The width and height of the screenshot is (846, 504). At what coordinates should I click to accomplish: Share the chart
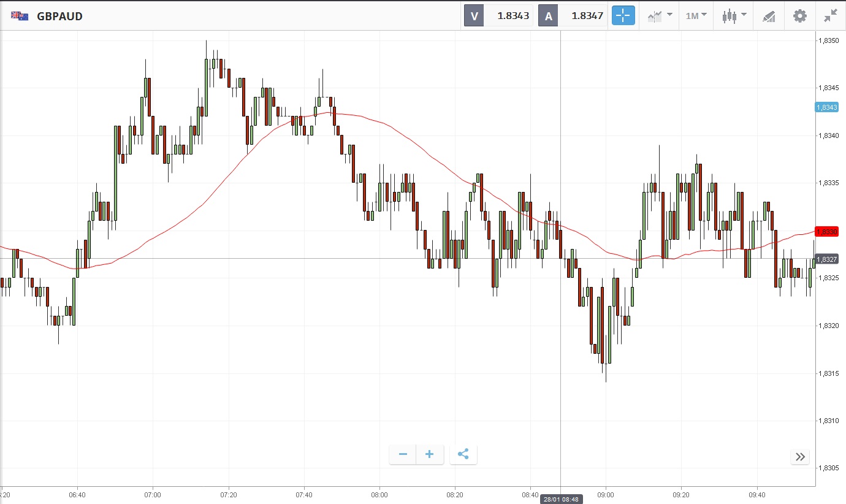[x=463, y=454]
